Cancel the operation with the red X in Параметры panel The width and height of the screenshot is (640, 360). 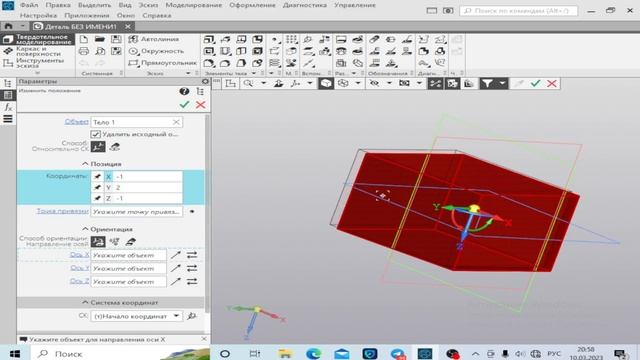tap(200, 105)
